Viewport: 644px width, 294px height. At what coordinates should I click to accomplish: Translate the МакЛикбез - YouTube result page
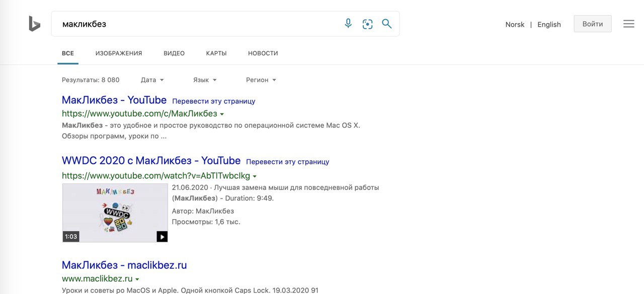click(214, 101)
